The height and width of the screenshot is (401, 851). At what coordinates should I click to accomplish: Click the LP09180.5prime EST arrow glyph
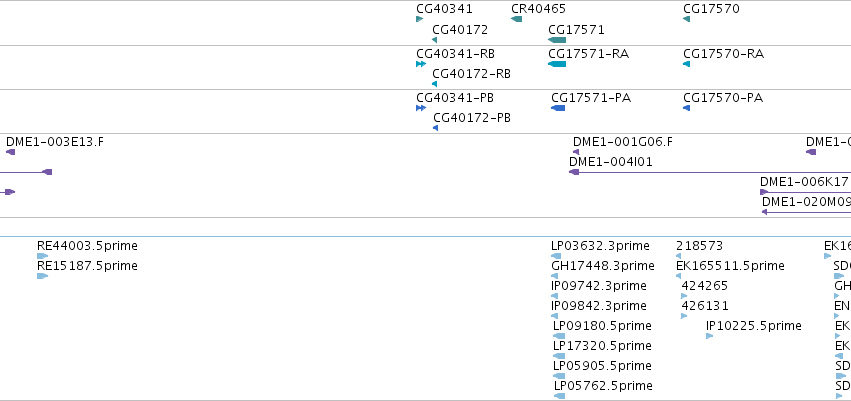click(x=559, y=336)
